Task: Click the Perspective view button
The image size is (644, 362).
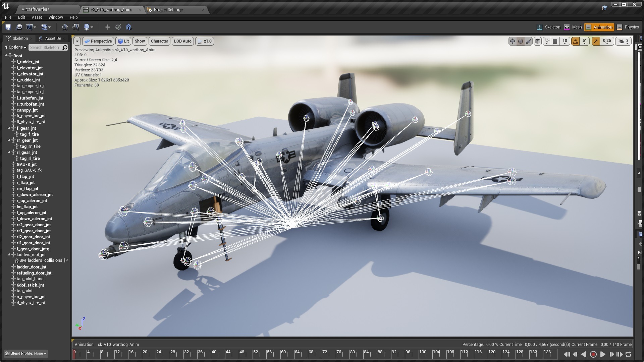Action: (98, 41)
